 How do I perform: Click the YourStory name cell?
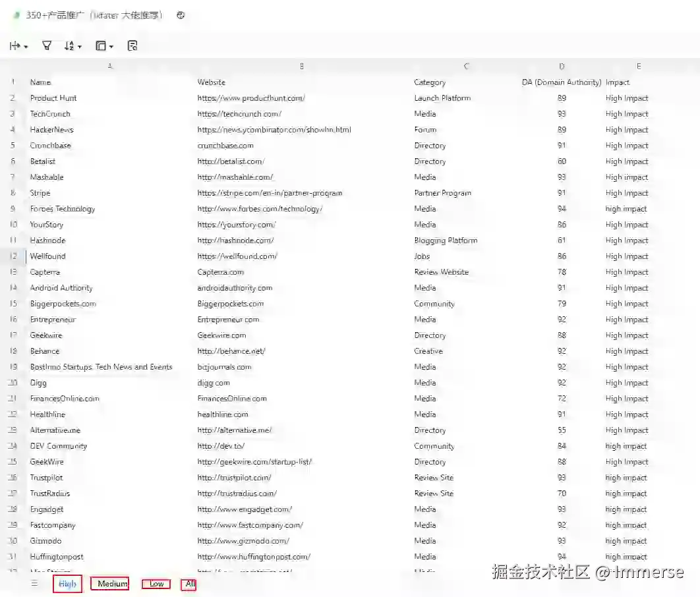coord(46,225)
